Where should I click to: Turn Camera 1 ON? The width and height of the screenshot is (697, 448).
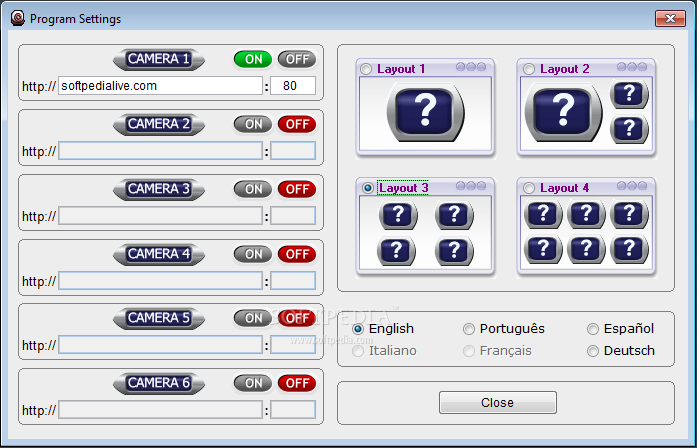pos(253,59)
